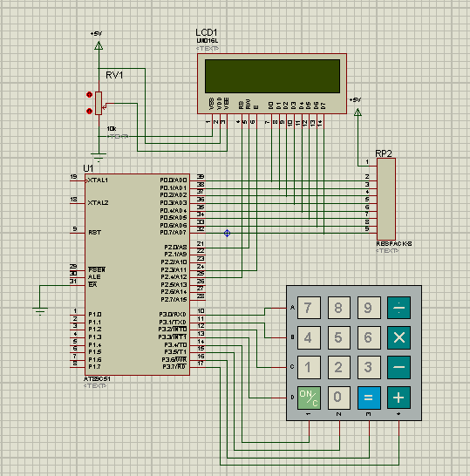Hit the keypad multiply key
The image size is (470, 476).
pos(398,337)
